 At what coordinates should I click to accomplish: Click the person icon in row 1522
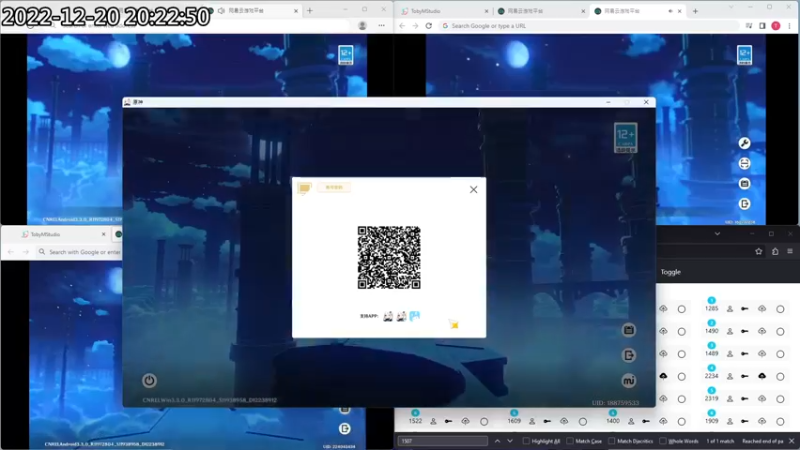point(433,421)
